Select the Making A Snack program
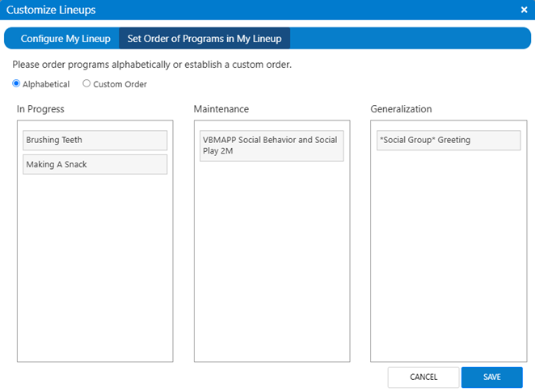The width and height of the screenshot is (535, 392). point(95,164)
